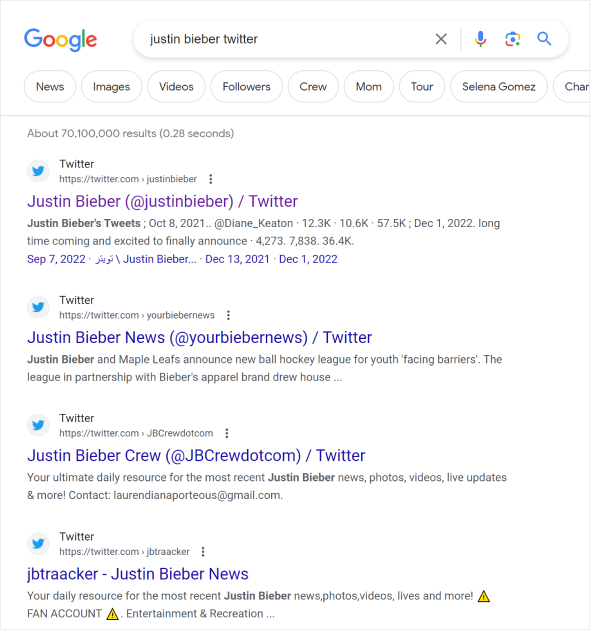Open the Dec 13, 2021 tweet link
The height and width of the screenshot is (630, 590).
point(237,259)
